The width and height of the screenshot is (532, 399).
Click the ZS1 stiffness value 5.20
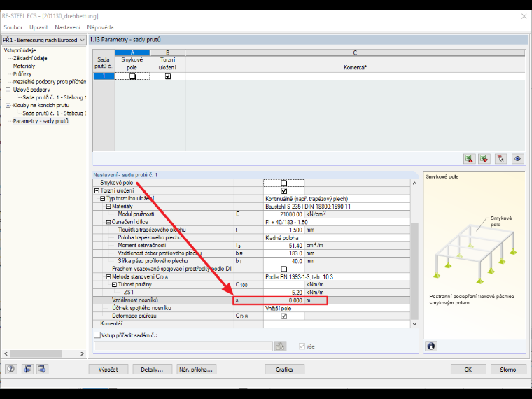coord(283,293)
